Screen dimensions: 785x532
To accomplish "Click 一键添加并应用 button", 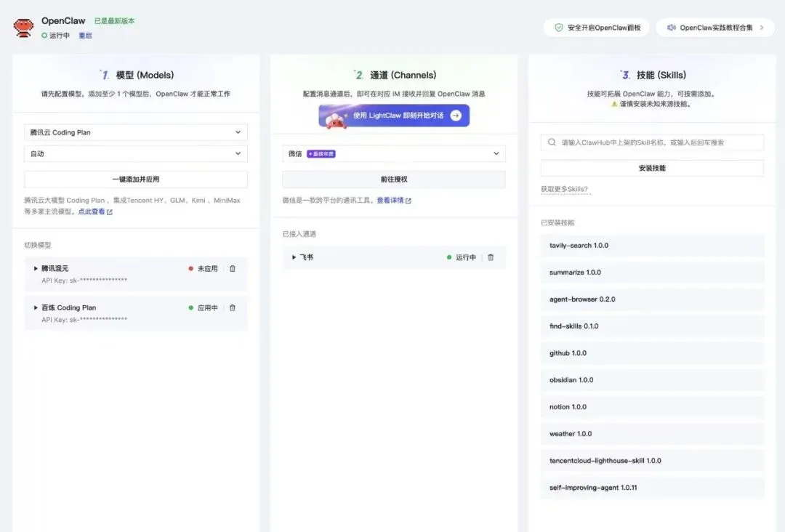I will (x=136, y=180).
